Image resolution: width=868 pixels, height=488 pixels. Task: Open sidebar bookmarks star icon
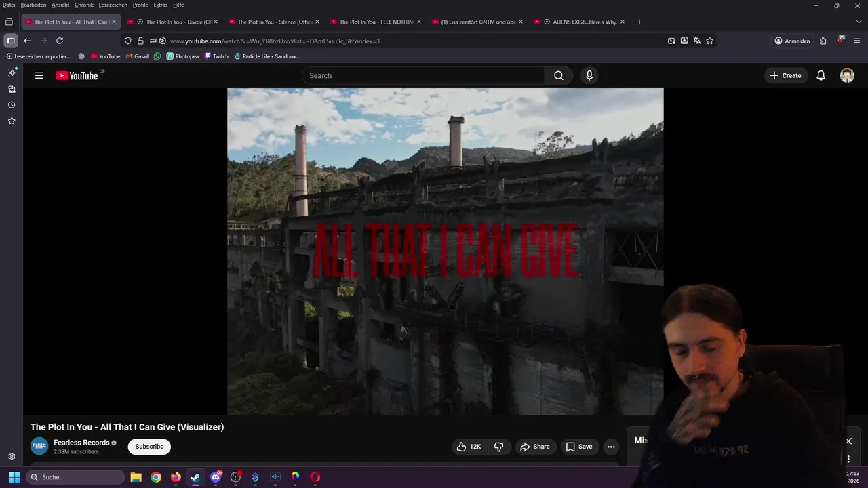(x=12, y=121)
